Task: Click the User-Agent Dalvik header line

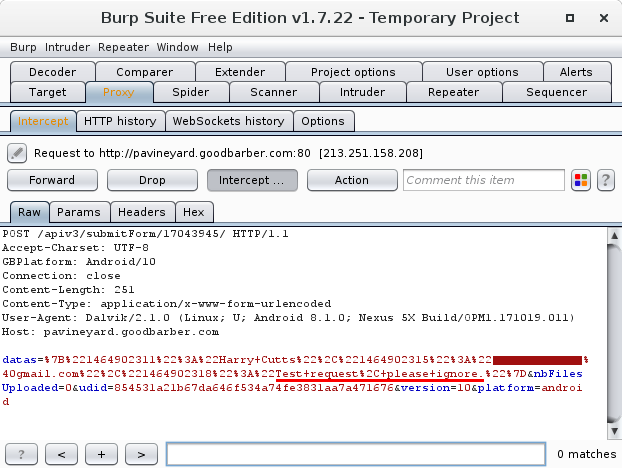Action: (288, 318)
